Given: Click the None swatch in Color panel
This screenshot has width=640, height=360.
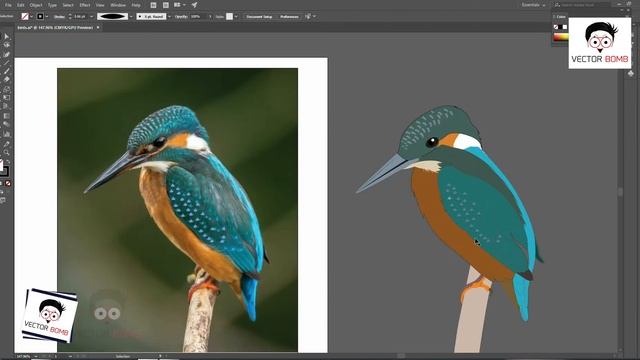Looking at the screenshot, I should click(x=556, y=27).
